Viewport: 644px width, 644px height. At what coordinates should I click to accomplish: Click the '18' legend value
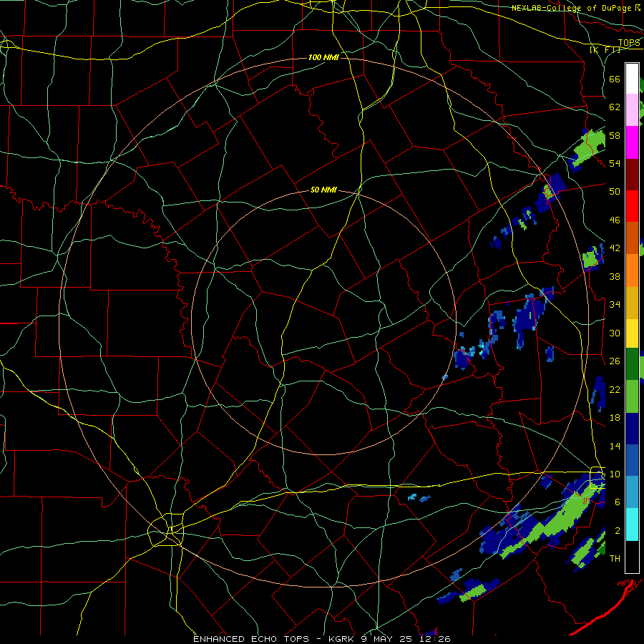point(615,417)
